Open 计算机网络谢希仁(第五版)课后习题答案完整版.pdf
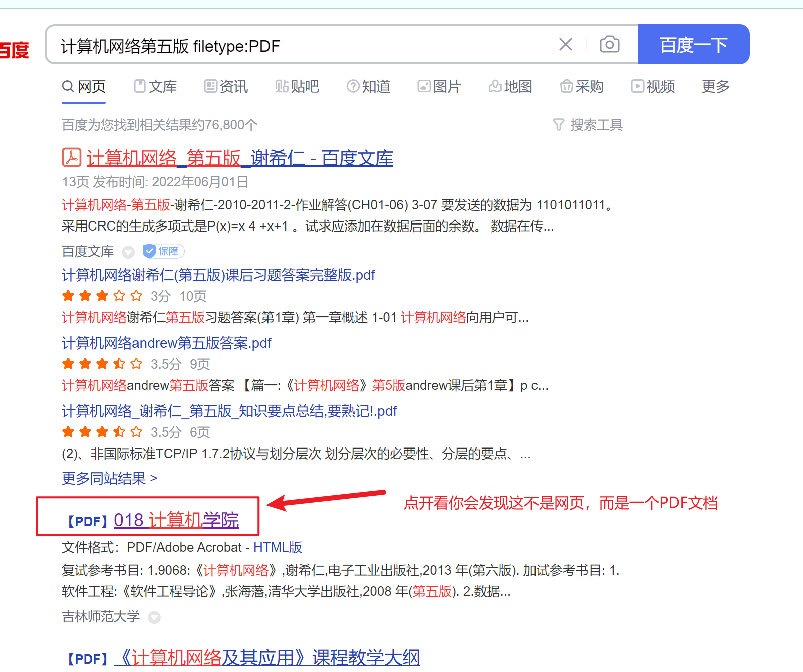 [x=218, y=275]
